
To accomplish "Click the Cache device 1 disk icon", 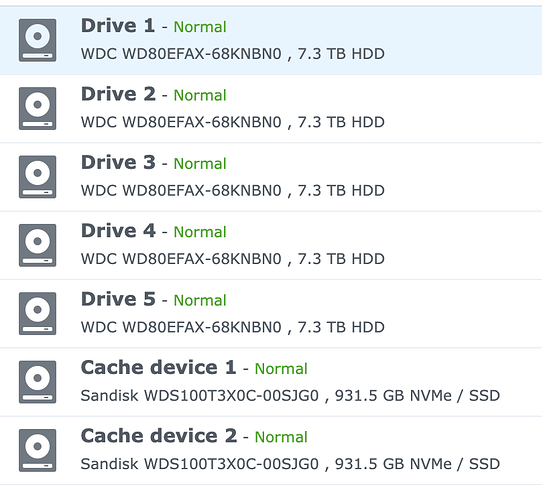I will click(x=37, y=382).
